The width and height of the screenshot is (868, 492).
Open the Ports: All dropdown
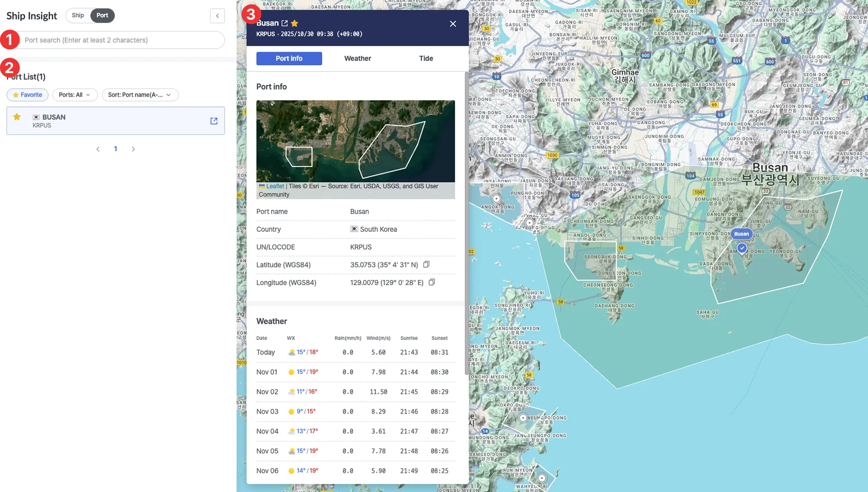pos(75,95)
